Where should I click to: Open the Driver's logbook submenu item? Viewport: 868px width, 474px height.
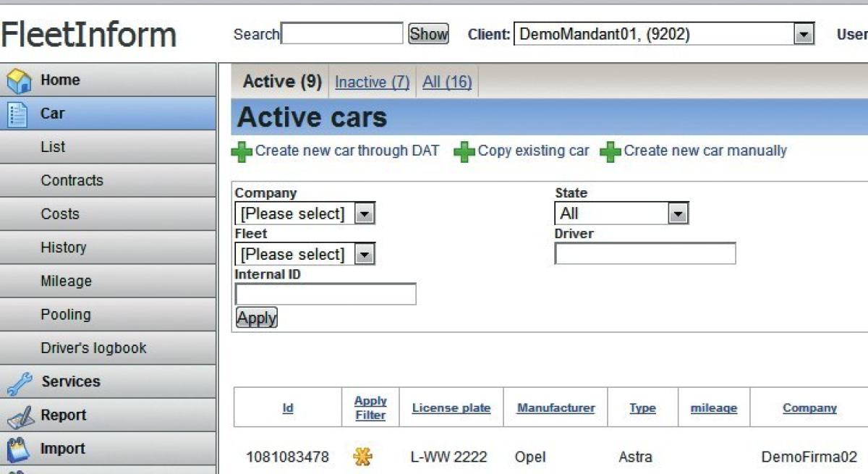pyautogui.click(x=108, y=348)
